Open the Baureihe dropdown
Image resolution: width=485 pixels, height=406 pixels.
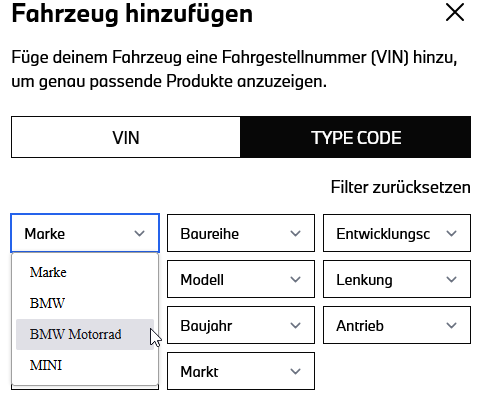pyautogui.click(x=241, y=233)
